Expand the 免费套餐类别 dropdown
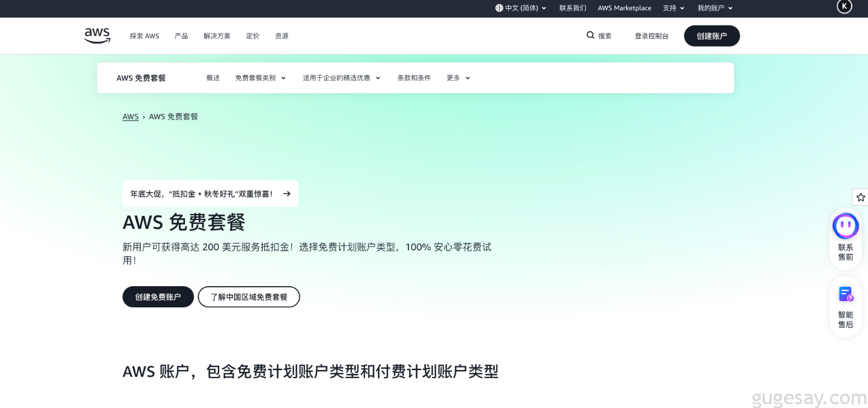This screenshot has width=868, height=408. coord(260,78)
